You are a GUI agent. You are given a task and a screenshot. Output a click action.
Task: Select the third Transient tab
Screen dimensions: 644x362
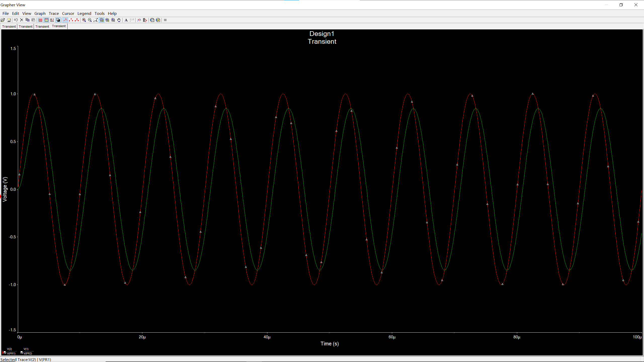coord(42,26)
